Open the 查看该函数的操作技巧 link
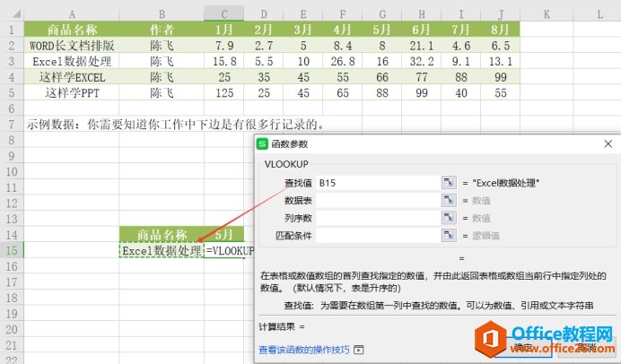Image resolution: width=621 pixels, height=364 pixels. tap(304, 350)
